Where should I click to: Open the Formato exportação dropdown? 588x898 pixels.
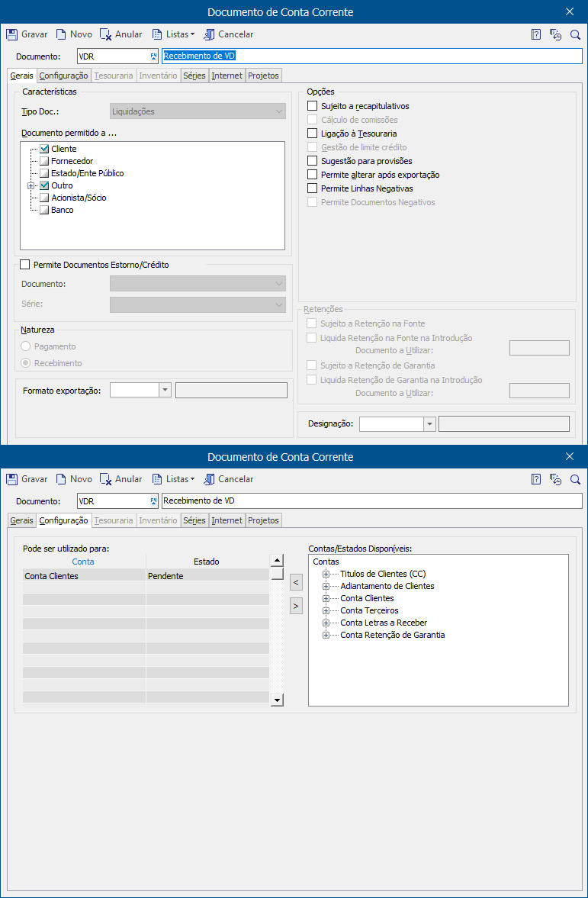(165, 390)
